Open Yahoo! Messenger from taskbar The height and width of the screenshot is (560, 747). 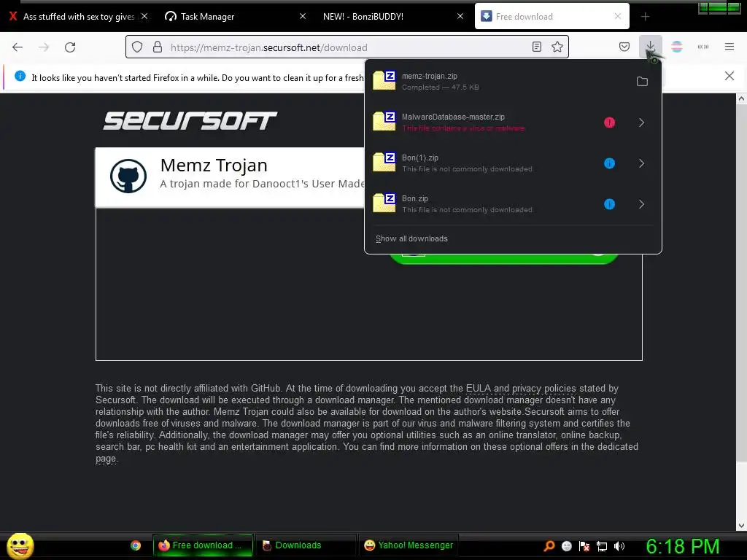click(409, 545)
